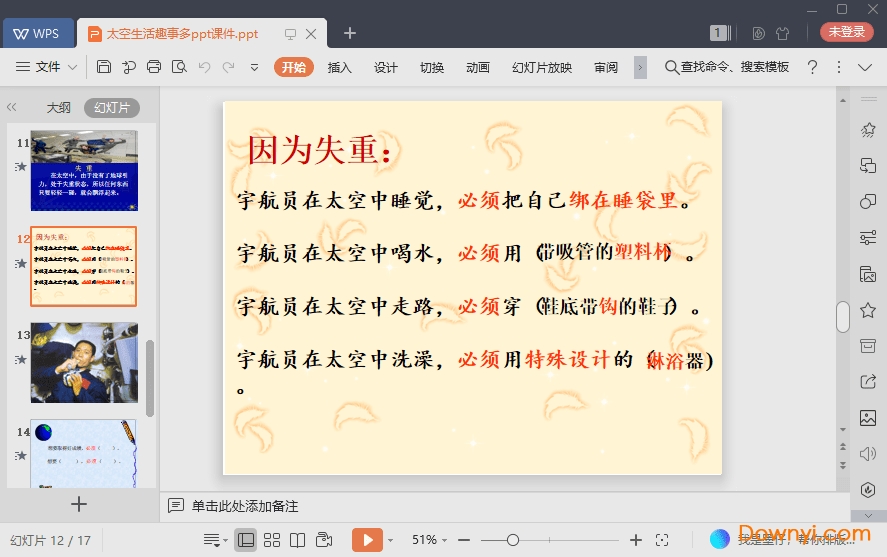Click the 未登录 login button
The width and height of the screenshot is (887, 557).
click(846, 32)
